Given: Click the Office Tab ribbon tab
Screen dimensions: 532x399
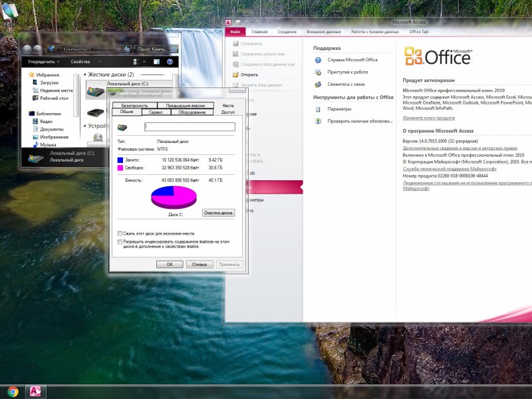Looking at the screenshot, I should point(419,32).
